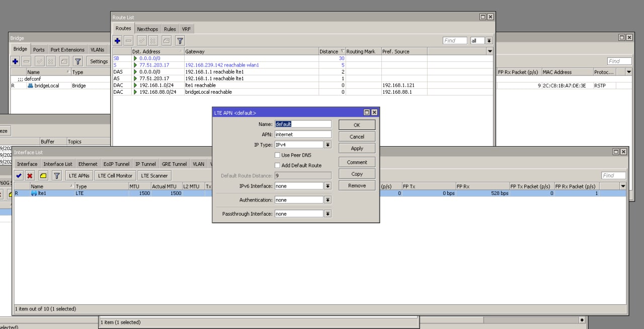Open Passthrough Interface dropdown
Screen dimensions: 644x329
point(328,214)
